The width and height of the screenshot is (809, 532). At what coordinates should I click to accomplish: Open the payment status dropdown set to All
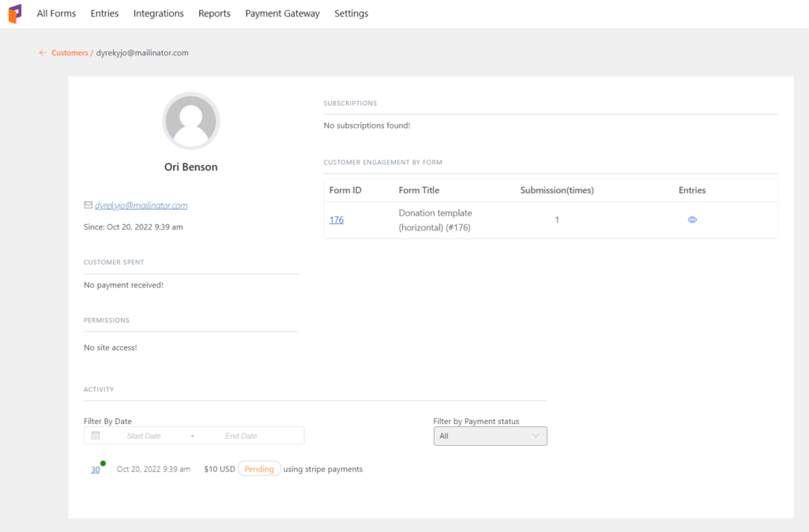490,436
